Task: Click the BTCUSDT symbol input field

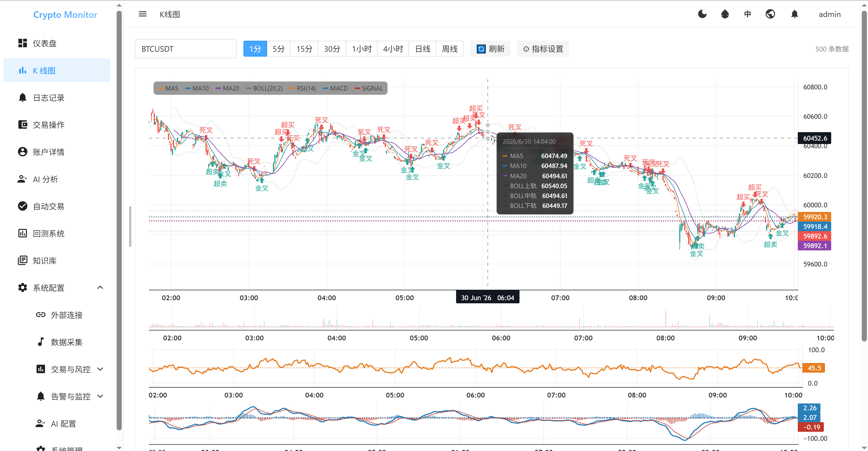Action: (x=186, y=49)
